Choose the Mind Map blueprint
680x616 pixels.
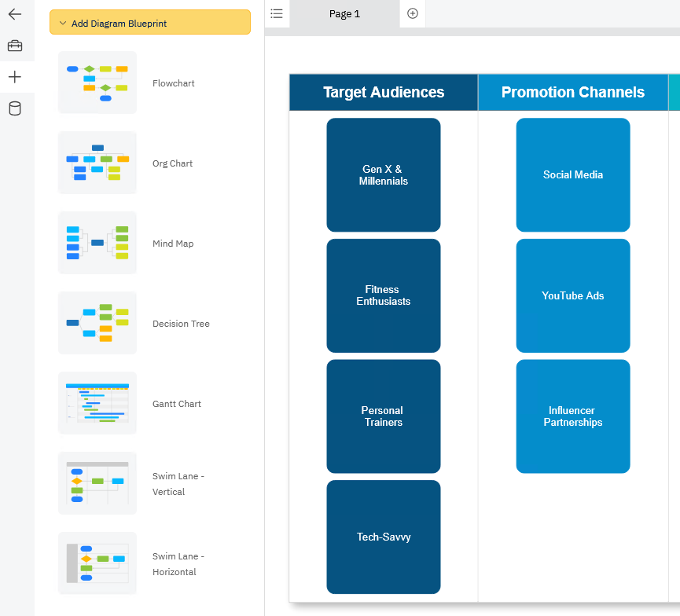click(x=97, y=243)
